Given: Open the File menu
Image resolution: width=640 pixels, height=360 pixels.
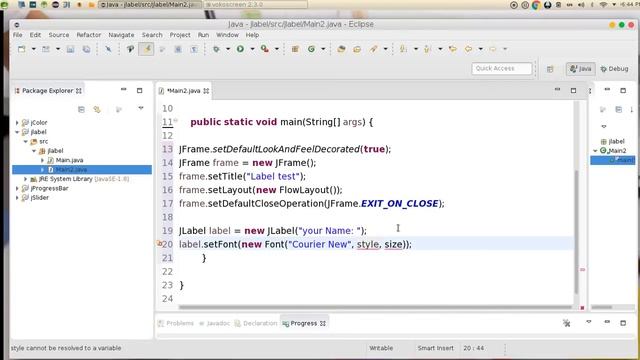Looking at the screenshot, I should pos(18,35).
